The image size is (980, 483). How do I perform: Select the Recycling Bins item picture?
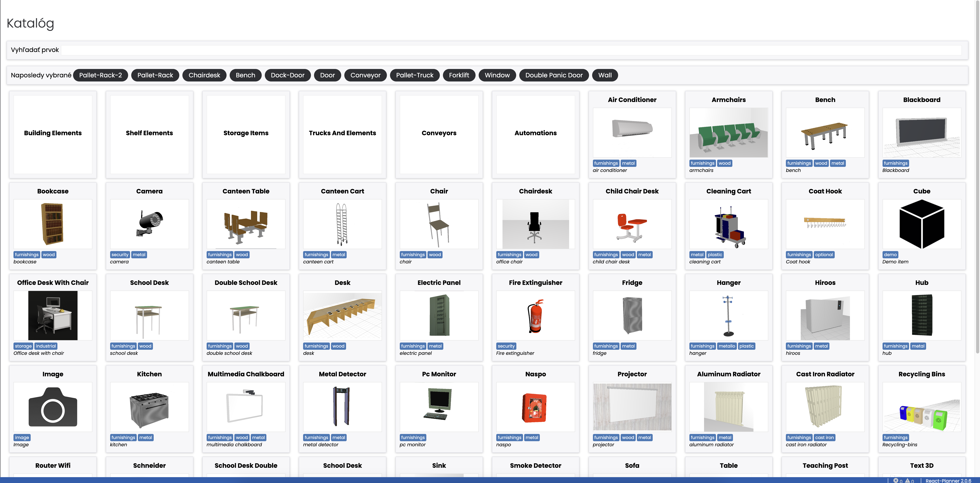click(x=921, y=407)
